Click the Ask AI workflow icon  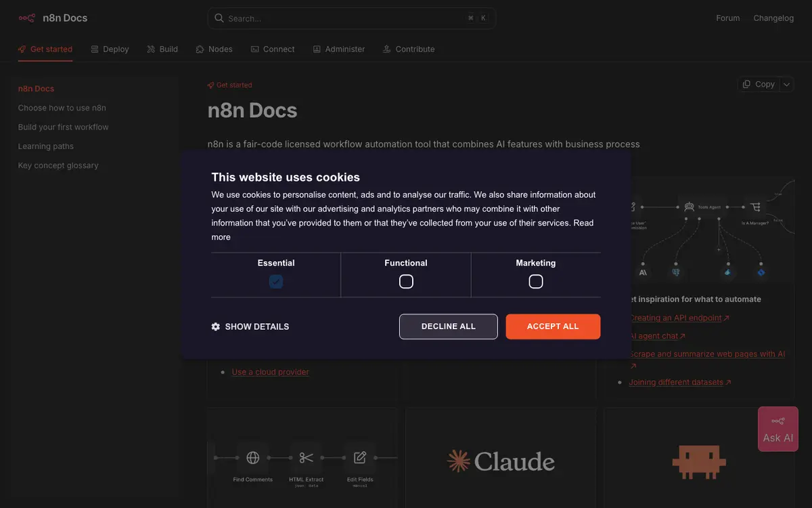pyautogui.click(x=778, y=421)
